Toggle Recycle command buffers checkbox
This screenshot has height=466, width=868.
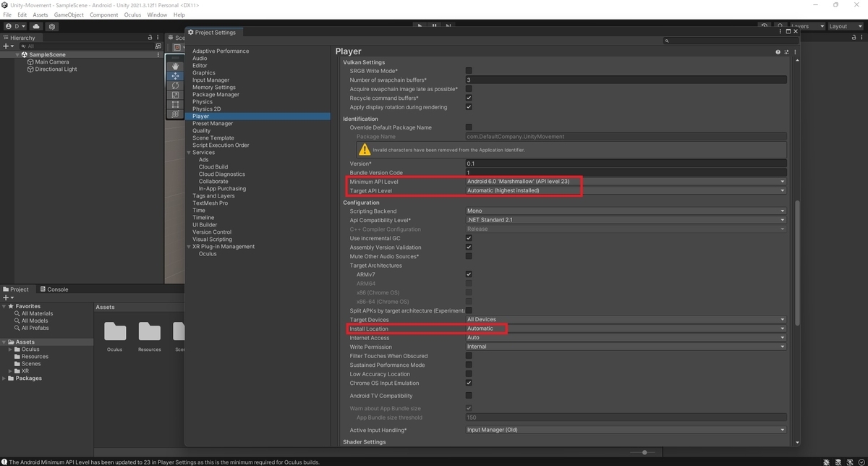click(x=469, y=98)
